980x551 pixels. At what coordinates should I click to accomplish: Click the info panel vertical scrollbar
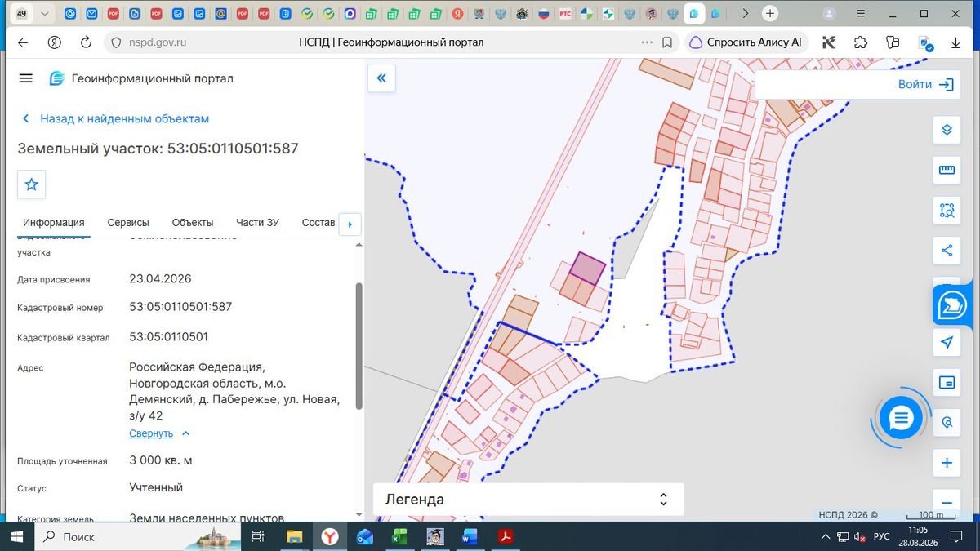coord(359,346)
